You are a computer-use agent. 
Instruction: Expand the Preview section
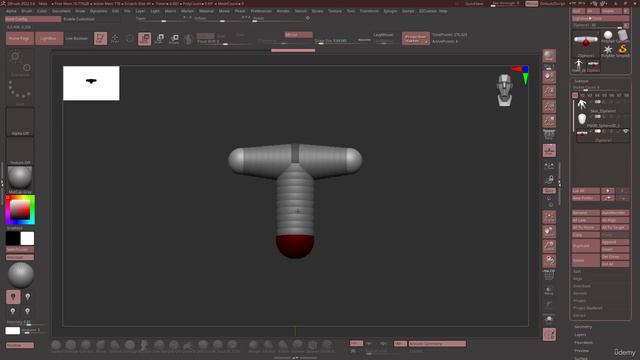click(582, 351)
